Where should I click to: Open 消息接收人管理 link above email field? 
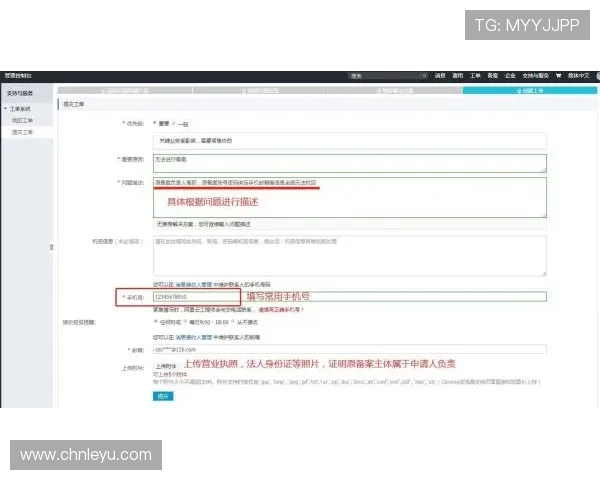(x=193, y=337)
